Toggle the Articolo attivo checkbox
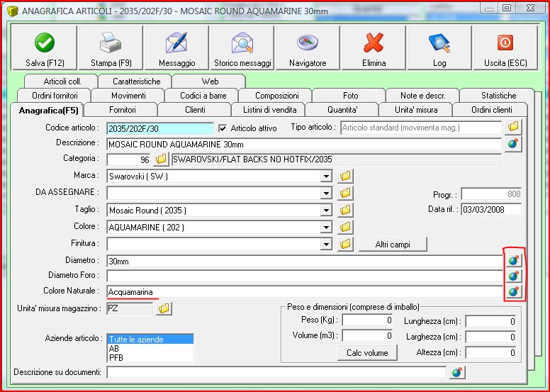The image size is (550, 392). coord(223,128)
